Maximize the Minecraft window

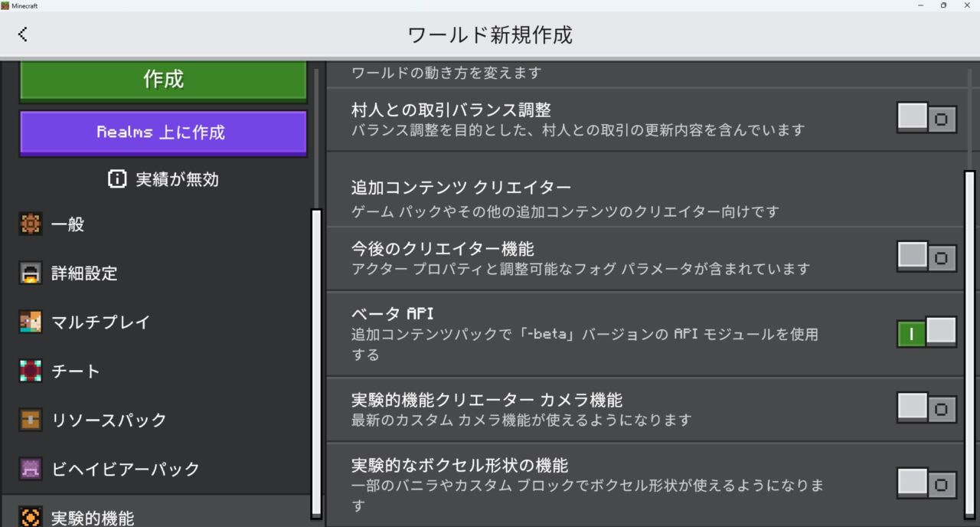943,5
